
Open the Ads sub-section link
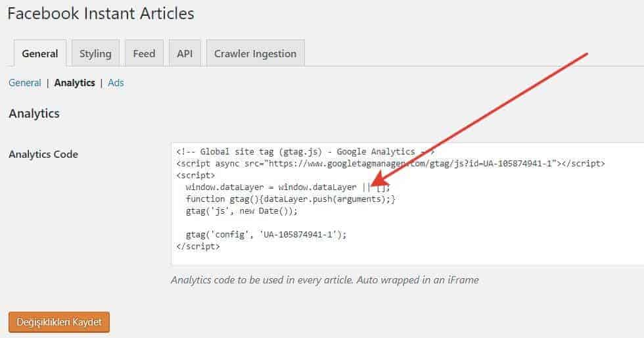point(116,83)
